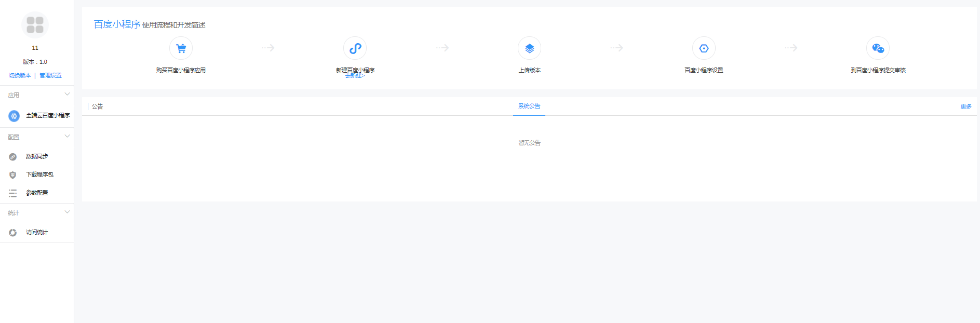Click 切换版本 link
Viewport: 980px width, 323px height.
[20, 75]
